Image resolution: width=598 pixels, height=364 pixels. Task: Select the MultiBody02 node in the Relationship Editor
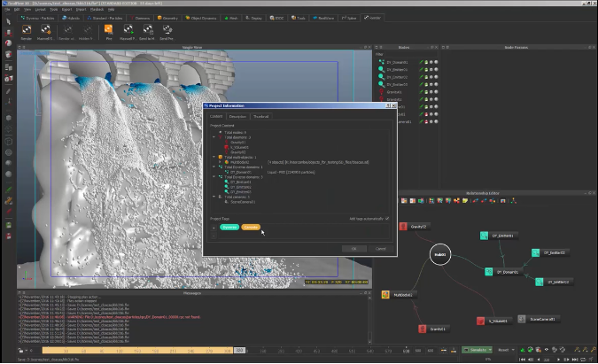[400, 295]
